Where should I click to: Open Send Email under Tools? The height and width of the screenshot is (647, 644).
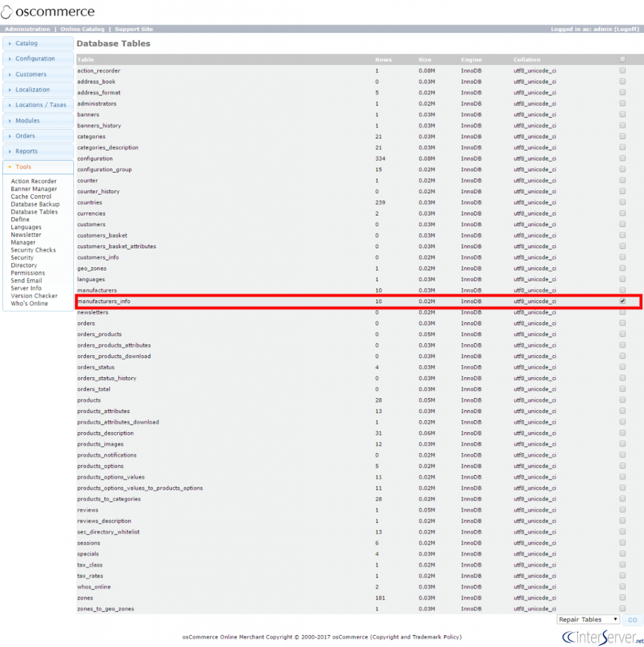(x=26, y=281)
